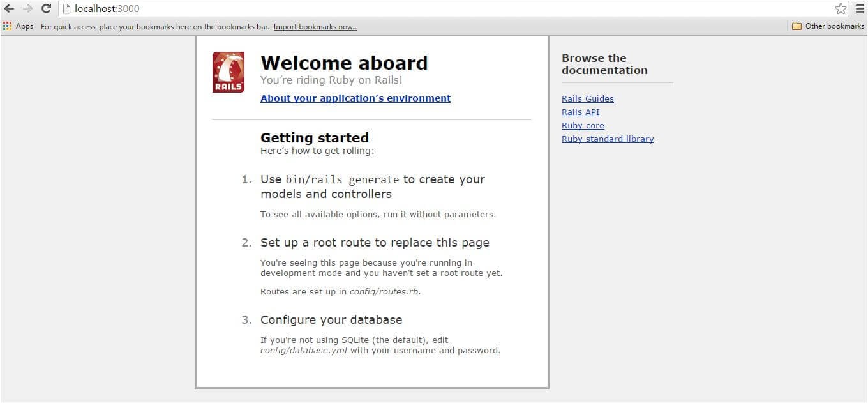
Task: Click the browser forward arrow
Action: [27, 9]
